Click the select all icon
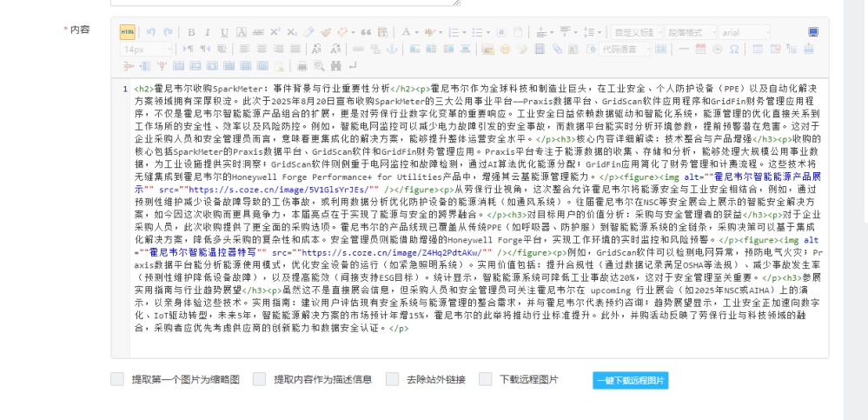This screenshot has height=420, width=868. [x=501, y=32]
